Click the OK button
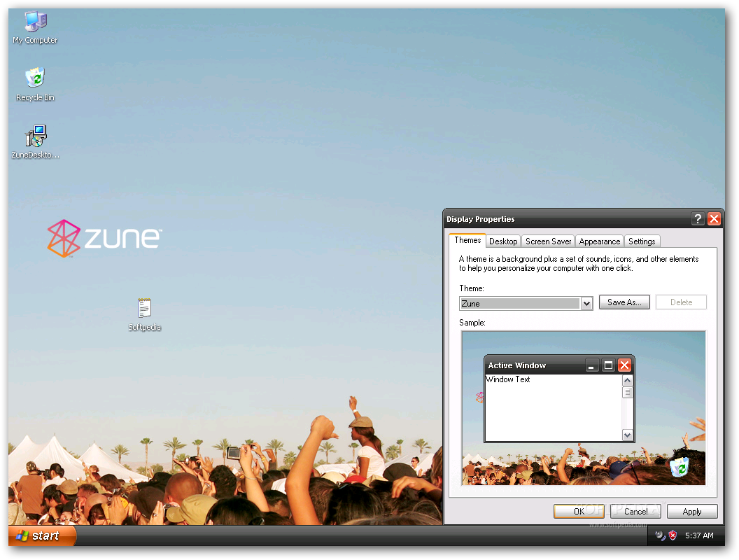The width and height of the screenshot is (739, 560). click(579, 512)
